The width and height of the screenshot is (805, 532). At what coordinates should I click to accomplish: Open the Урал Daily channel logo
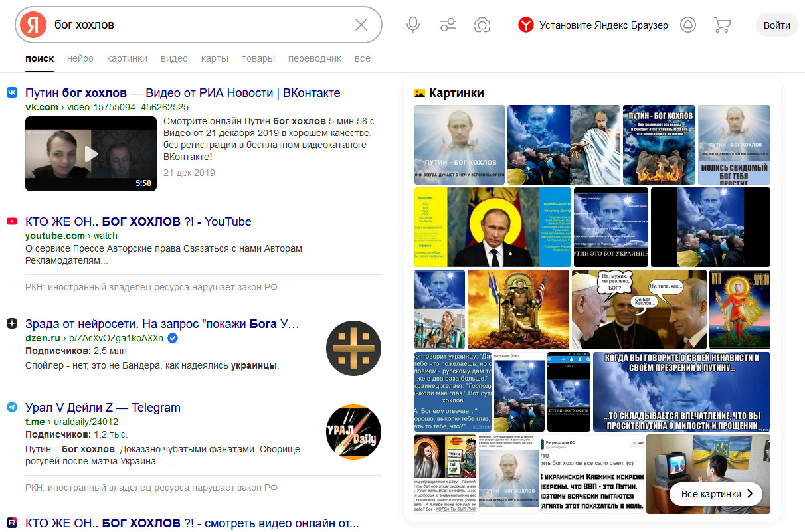point(353,432)
